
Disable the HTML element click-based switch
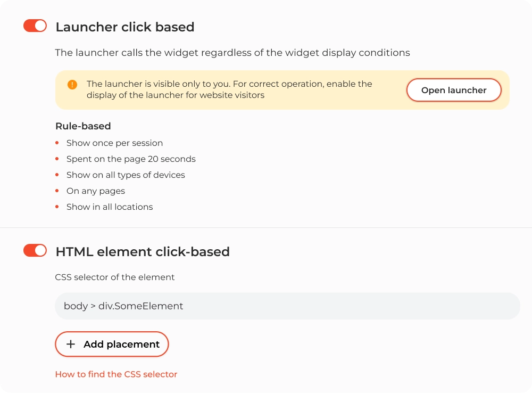click(35, 251)
